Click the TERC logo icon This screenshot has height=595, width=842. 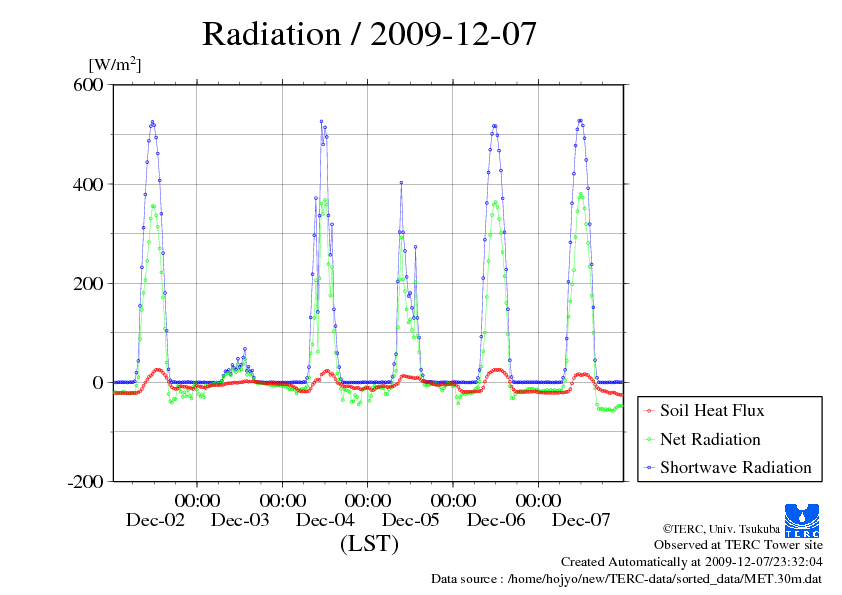(x=802, y=520)
